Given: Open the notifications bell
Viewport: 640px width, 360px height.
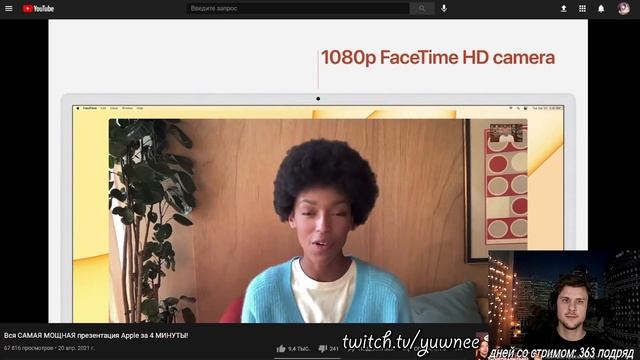Looking at the screenshot, I should coord(601,9).
